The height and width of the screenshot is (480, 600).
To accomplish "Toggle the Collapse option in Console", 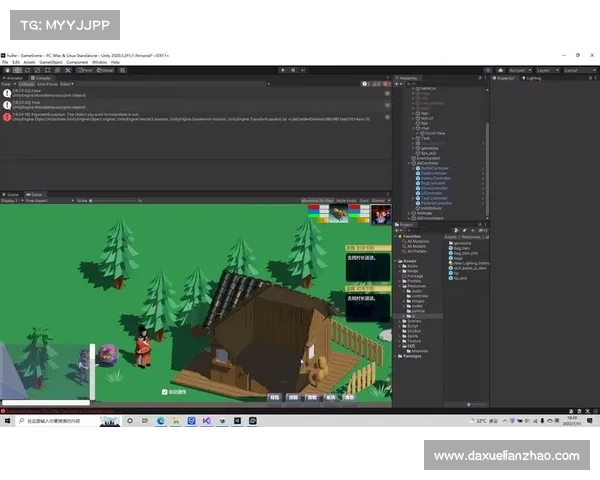I will 26,84.
